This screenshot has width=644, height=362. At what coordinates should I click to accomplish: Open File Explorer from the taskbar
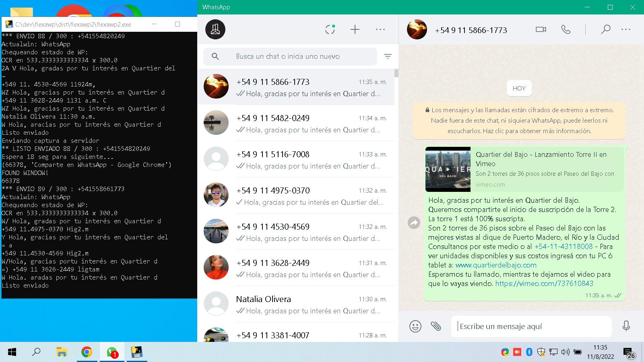click(x=61, y=352)
